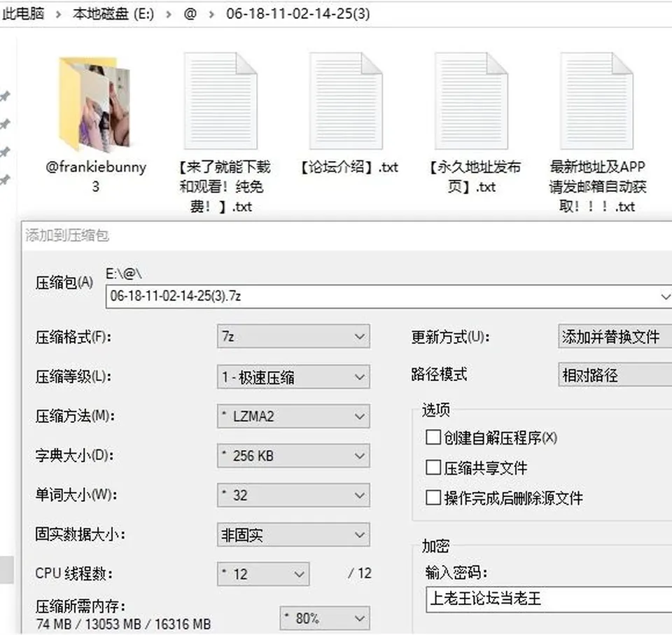This screenshot has width=672, height=635.
Task: Check 操作完成后删除源文件 option
Action: pyautogui.click(x=433, y=498)
